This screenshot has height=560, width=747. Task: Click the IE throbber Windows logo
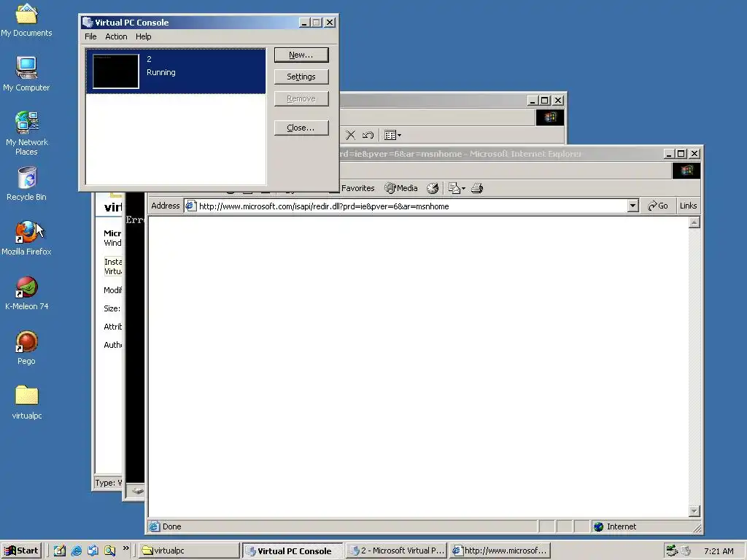click(x=686, y=171)
